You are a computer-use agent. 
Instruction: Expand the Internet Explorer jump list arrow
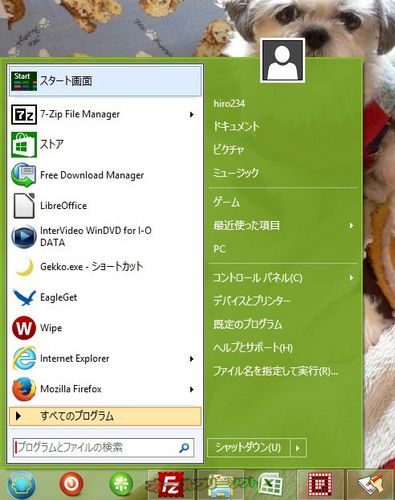192,359
